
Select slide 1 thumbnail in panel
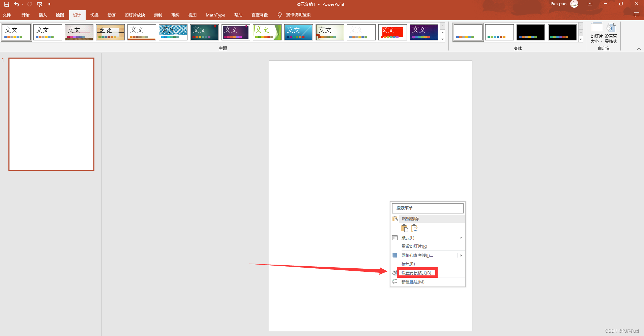51,114
